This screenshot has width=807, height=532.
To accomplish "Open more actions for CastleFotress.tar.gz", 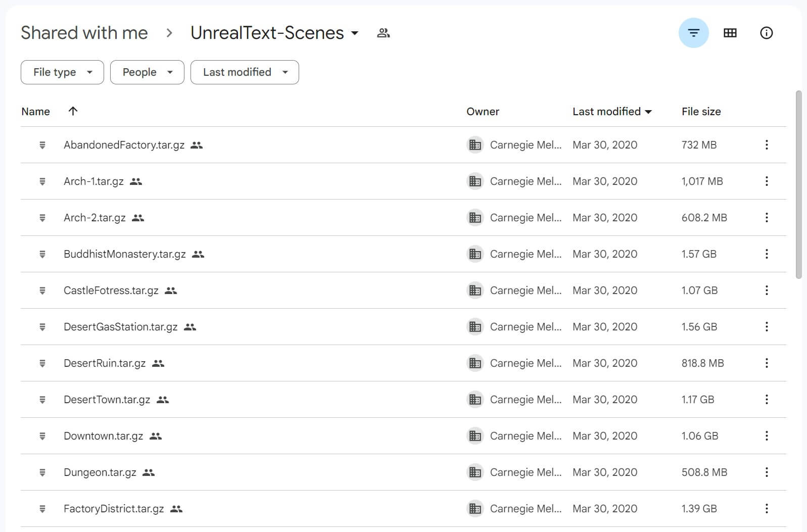I will coord(767,291).
